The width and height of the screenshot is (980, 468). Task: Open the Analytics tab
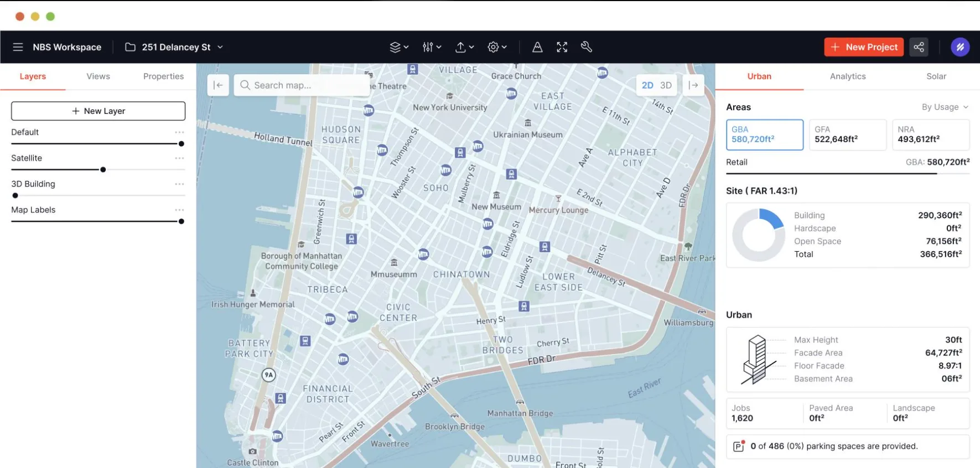(848, 76)
